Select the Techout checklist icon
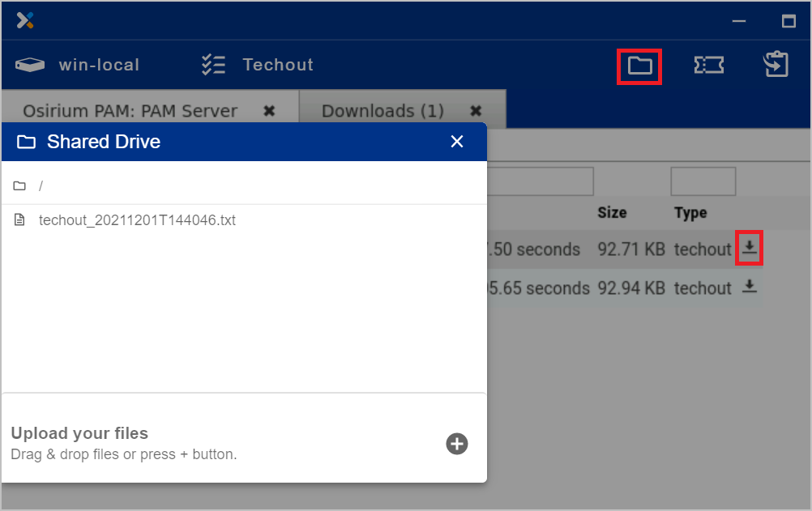 pyautogui.click(x=213, y=64)
